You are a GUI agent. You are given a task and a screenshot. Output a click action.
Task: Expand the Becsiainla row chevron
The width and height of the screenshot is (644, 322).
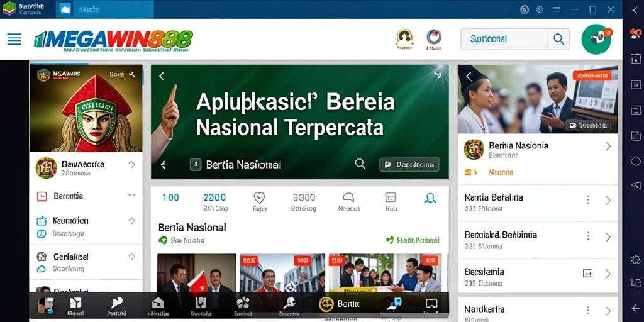(608, 274)
